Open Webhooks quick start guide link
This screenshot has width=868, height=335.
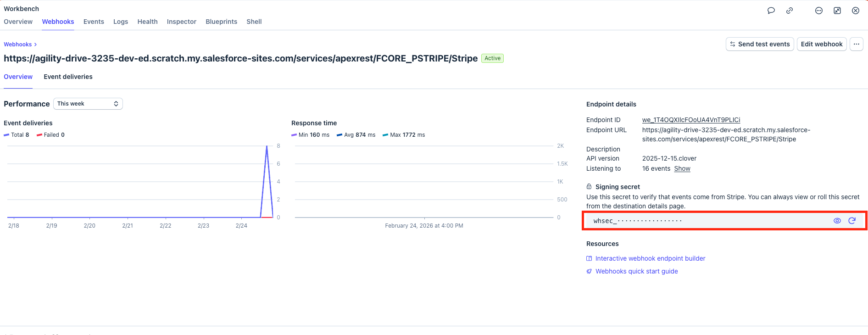637,271
